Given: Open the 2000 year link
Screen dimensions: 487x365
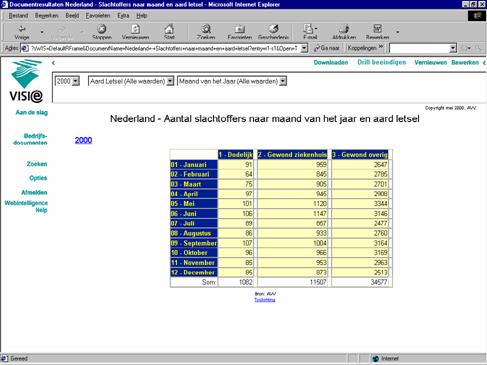Looking at the screenshot, I should coord(83,140).
